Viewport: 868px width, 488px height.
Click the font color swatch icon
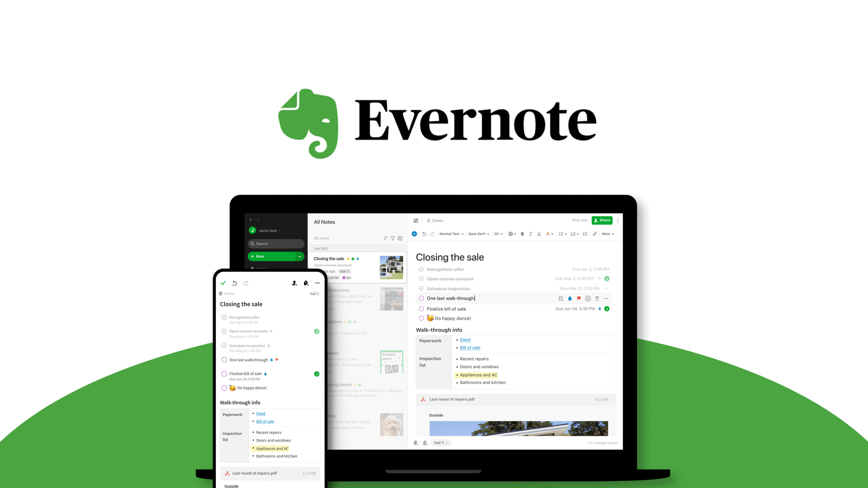[x=547, y=233]
